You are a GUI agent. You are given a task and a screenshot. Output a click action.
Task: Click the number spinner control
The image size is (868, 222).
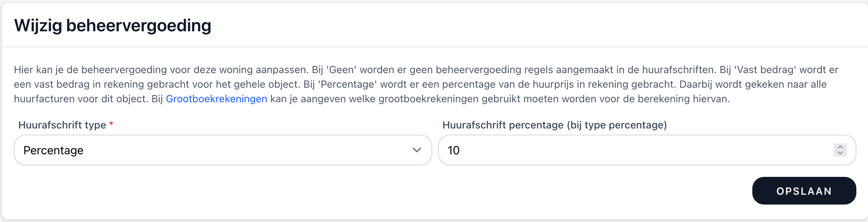point(841,150)
